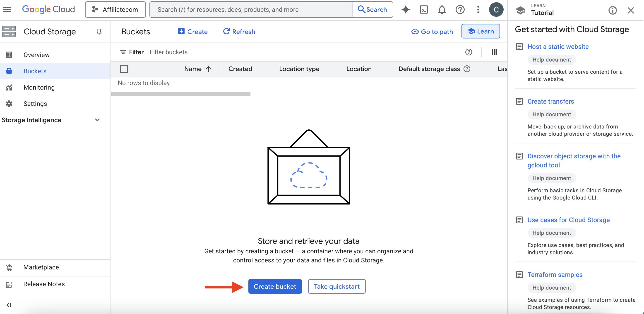Click the Create bucket button
Viewport: 644px width, 314px height.
click(x=275, y=286)
